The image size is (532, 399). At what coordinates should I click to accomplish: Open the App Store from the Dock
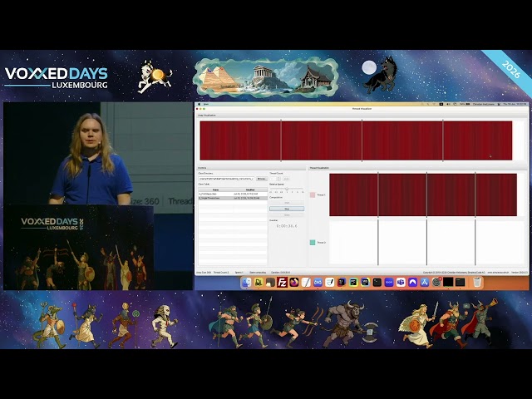[425, 283]
